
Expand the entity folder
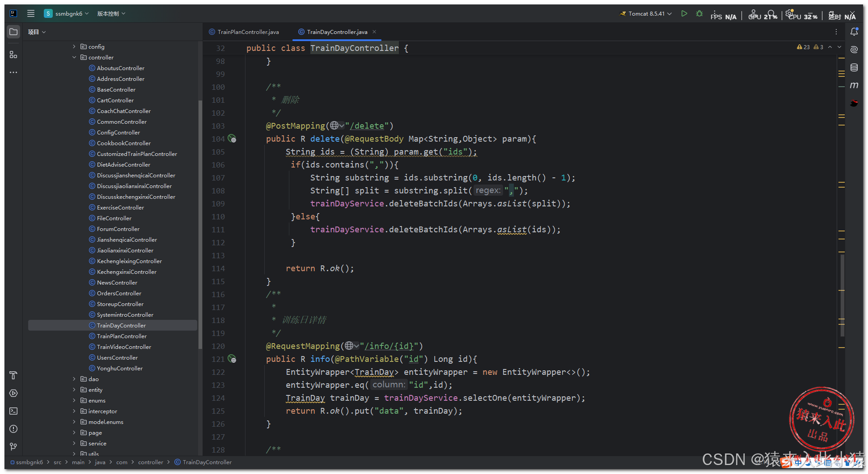click(x=74, y=390)
